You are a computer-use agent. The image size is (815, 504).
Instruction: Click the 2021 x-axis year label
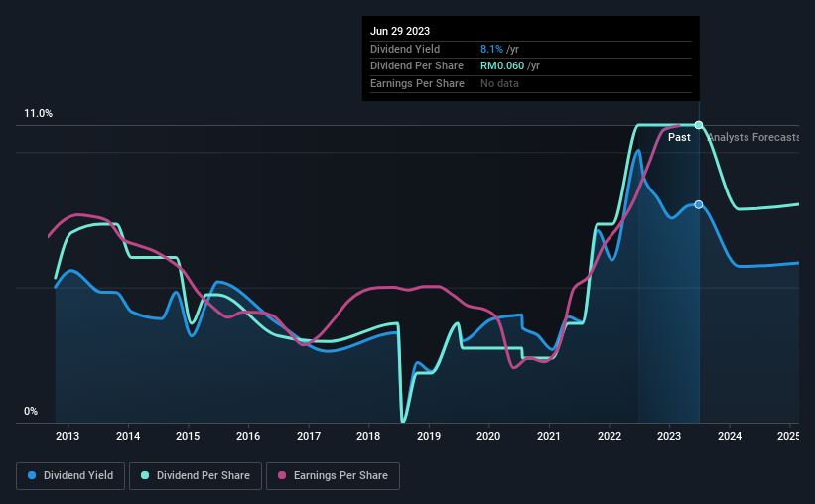[x=549, y=436]
